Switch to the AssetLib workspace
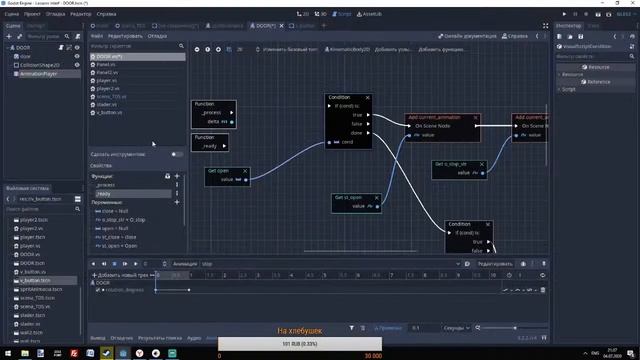The image size is (640, 360). click(x=369, y=14)
